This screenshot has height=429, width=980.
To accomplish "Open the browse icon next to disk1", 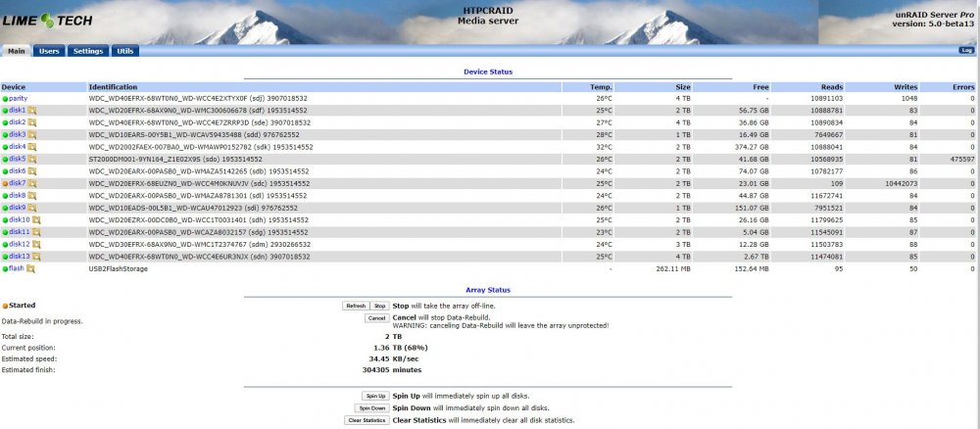I will coord(32,111).
